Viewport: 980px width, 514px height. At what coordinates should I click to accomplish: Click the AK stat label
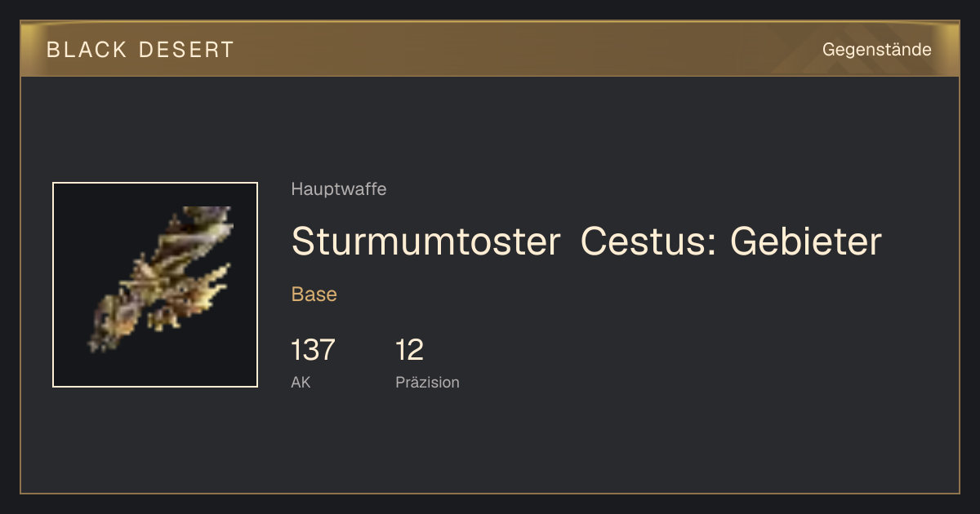301,382
